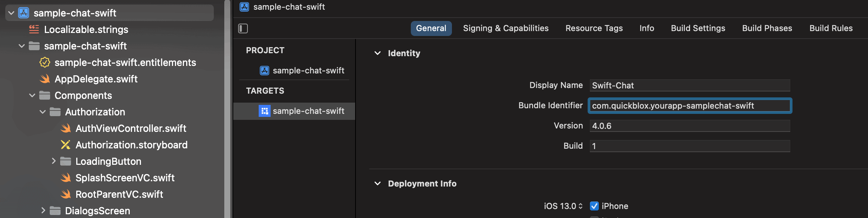The height and width of the screenshot is (218, 868).
Task: Collapse the root sample-chat-swift project tree
Action: (x=11, y=13)
